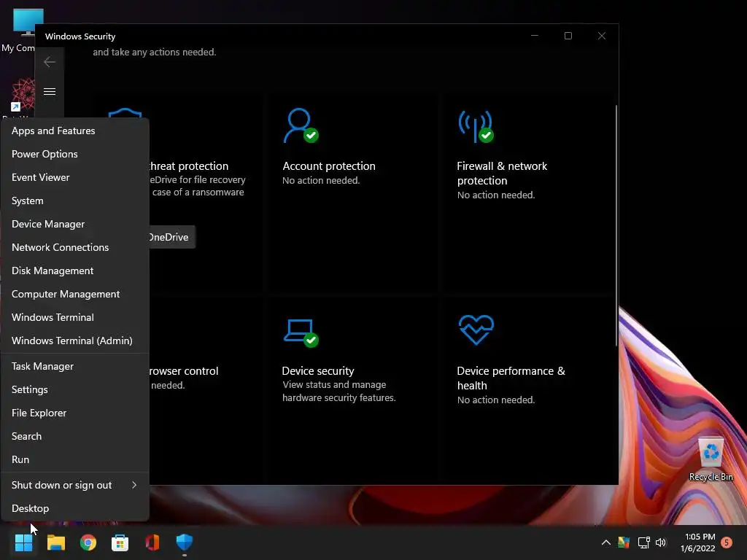Open the Run dialog entry
The width and height of the screenshot is (747, 560).
75,459
